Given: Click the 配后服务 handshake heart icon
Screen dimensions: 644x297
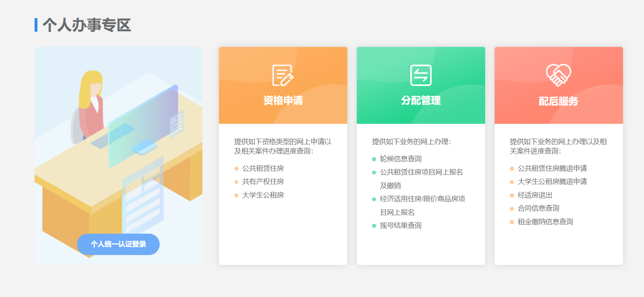Looking at the screenshot, I should (558, 75).
